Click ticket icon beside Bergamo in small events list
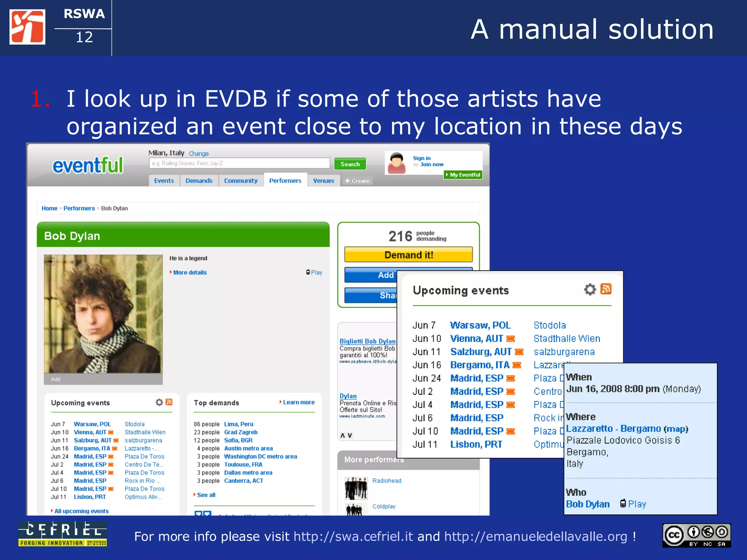Viewport: 747px width, 560px height. click(115, 448)
